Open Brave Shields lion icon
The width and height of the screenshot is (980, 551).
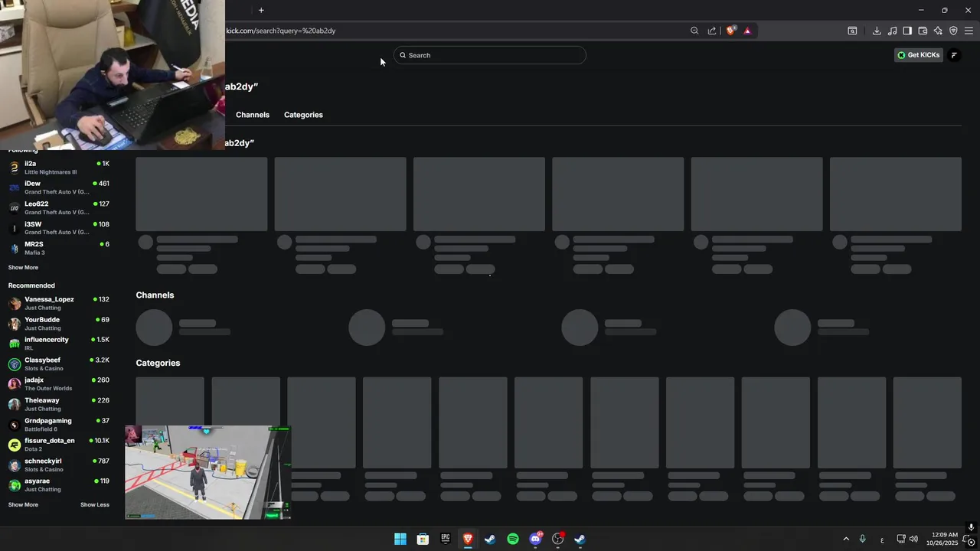[x=730, y=31]
